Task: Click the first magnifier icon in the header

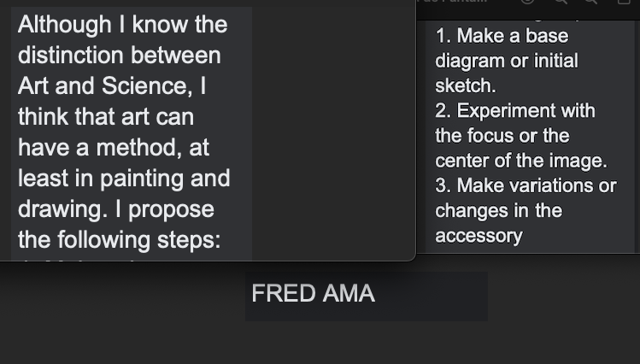Action: pyautogui.click(x=561, y=1)
